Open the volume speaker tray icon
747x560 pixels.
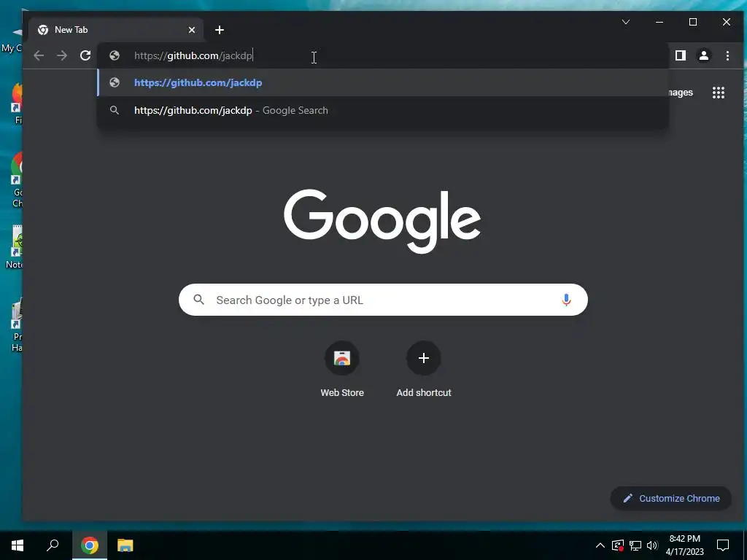pyautogui.click(x=652, y=545)
